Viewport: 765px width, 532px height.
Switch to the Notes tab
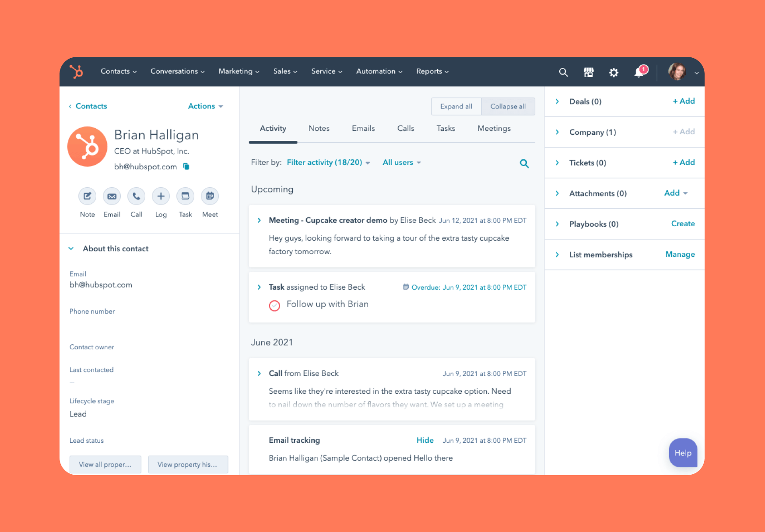click(x=319, y=128)
